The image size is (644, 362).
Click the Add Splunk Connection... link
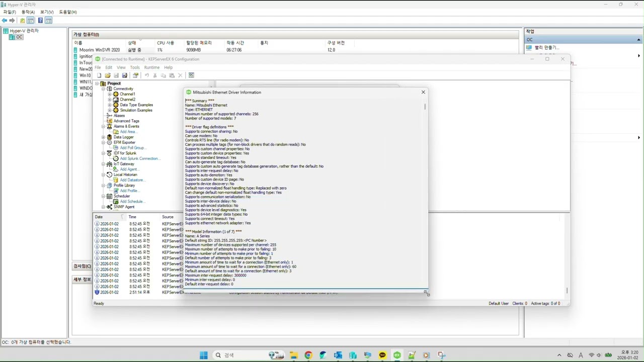[x=140, y=158]
